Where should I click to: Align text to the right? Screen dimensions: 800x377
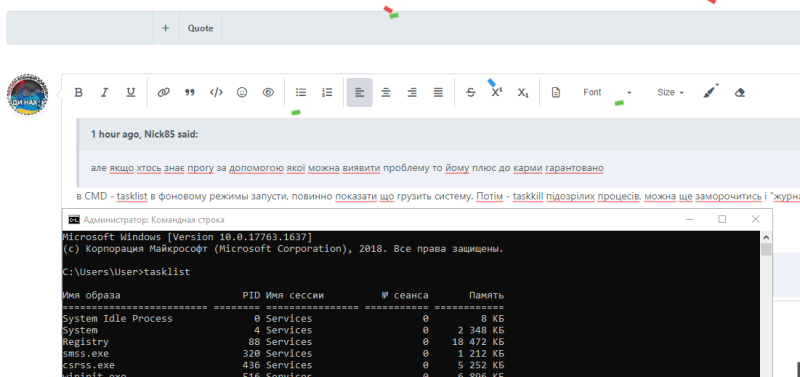click(412, 92)
